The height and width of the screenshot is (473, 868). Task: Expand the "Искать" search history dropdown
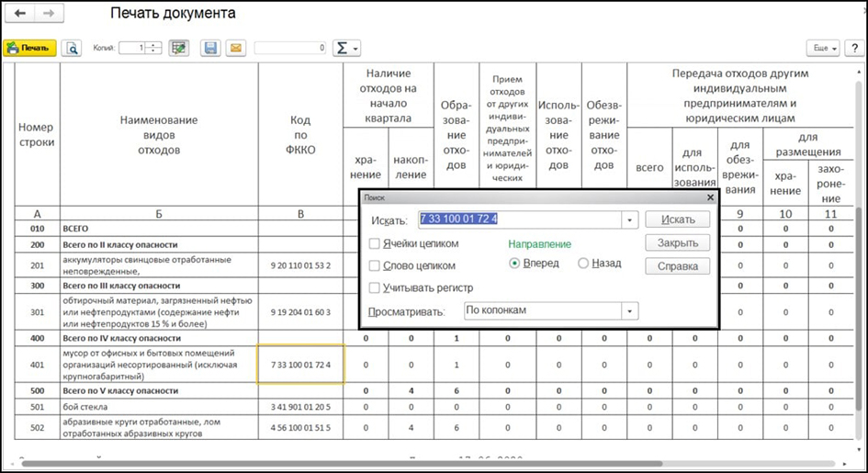tap(629, 220)
